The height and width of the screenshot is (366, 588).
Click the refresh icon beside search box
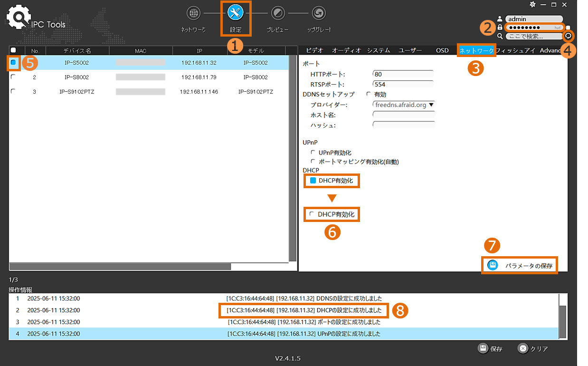point(568,36)
